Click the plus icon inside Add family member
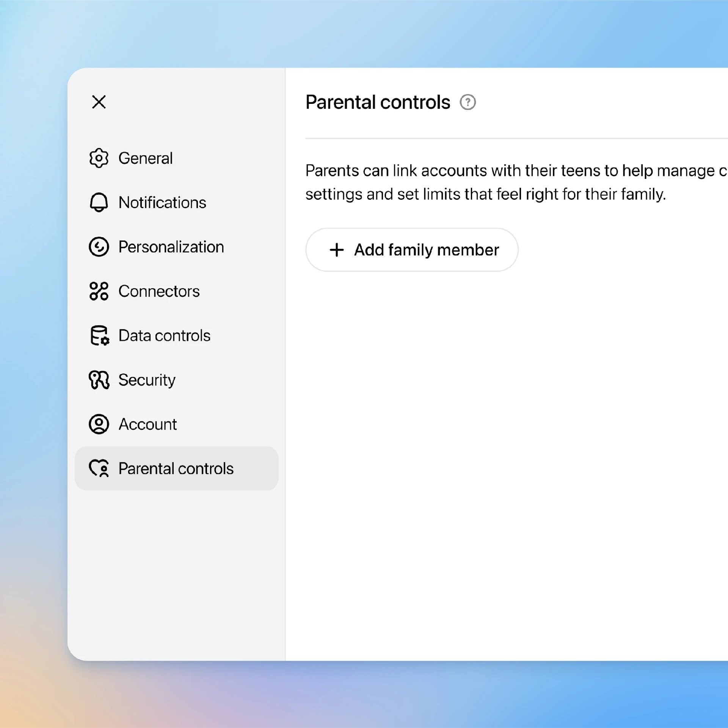This screenshot has width=728, height=728. pos(337,250)
